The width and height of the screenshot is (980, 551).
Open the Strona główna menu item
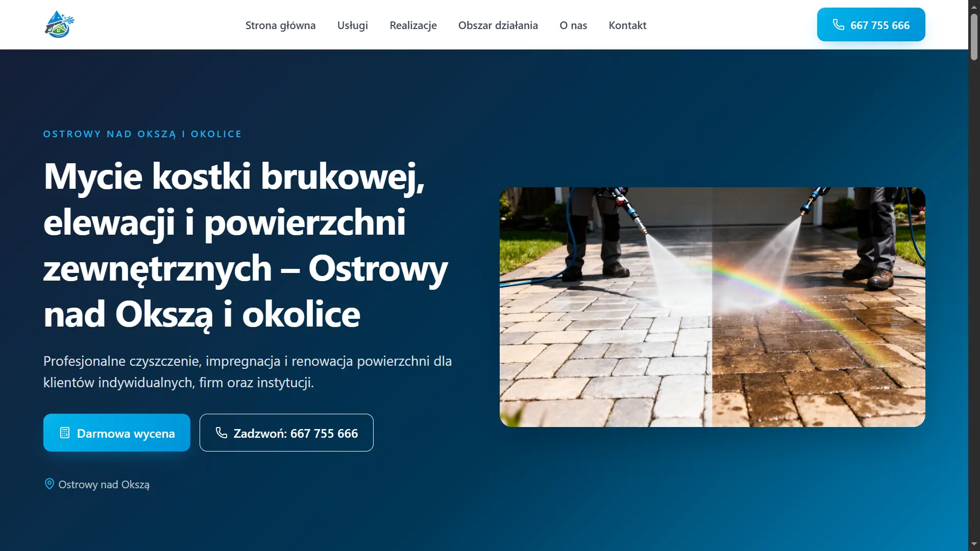point(280,25)
